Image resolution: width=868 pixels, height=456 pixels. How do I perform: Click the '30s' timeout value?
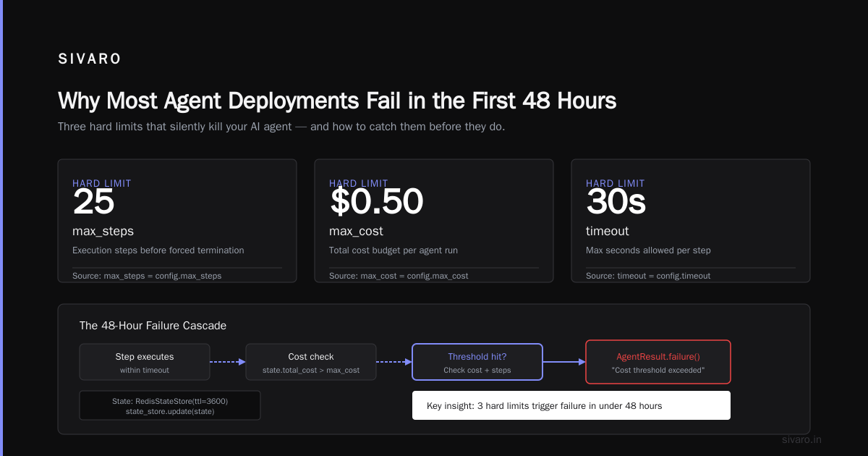click(x=616, y=202)
